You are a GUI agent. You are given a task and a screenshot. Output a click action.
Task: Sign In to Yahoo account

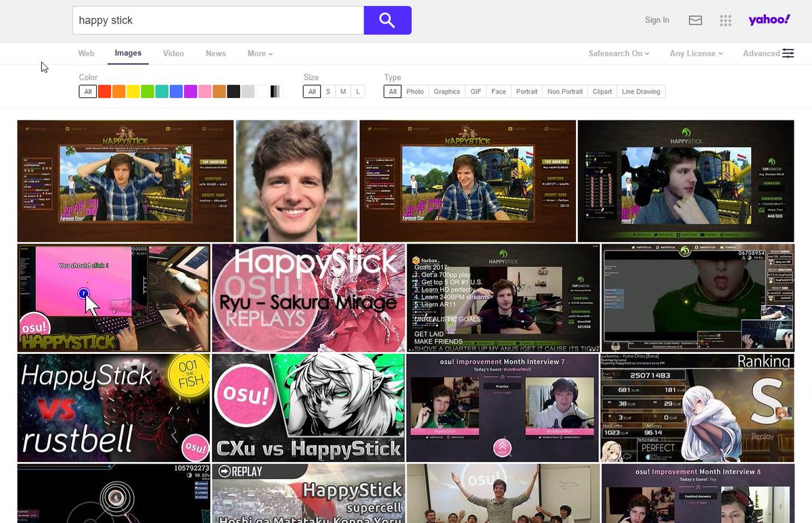(657, 20)
